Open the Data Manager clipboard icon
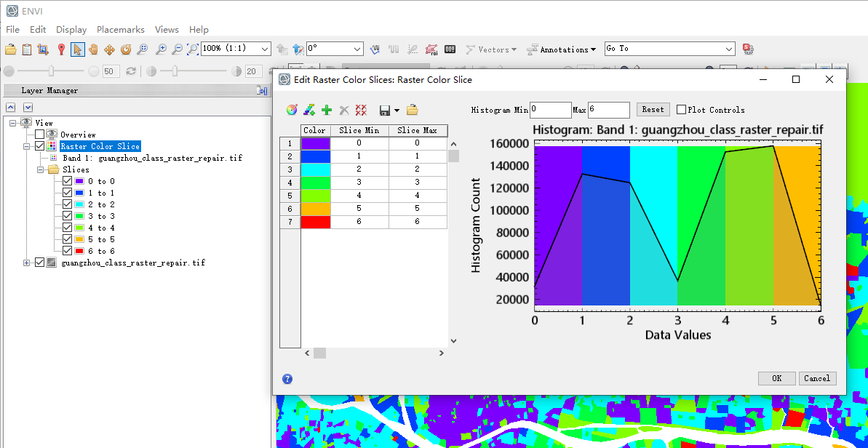 click(27, 49)
